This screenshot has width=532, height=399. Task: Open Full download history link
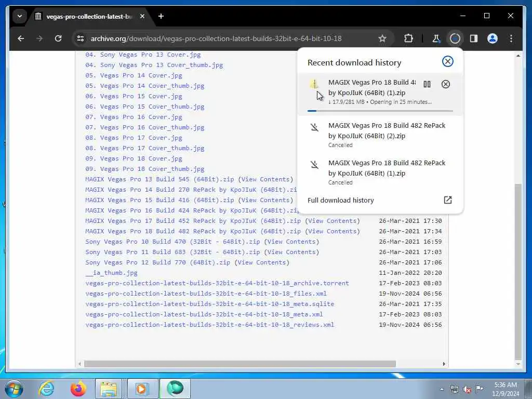[341, 200]
